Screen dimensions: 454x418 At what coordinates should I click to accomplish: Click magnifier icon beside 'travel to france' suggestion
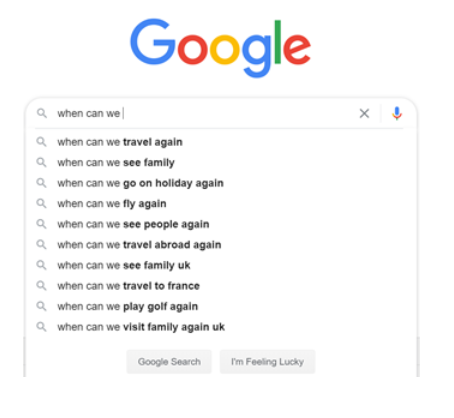pyautogui.click(x=42, y=286)
